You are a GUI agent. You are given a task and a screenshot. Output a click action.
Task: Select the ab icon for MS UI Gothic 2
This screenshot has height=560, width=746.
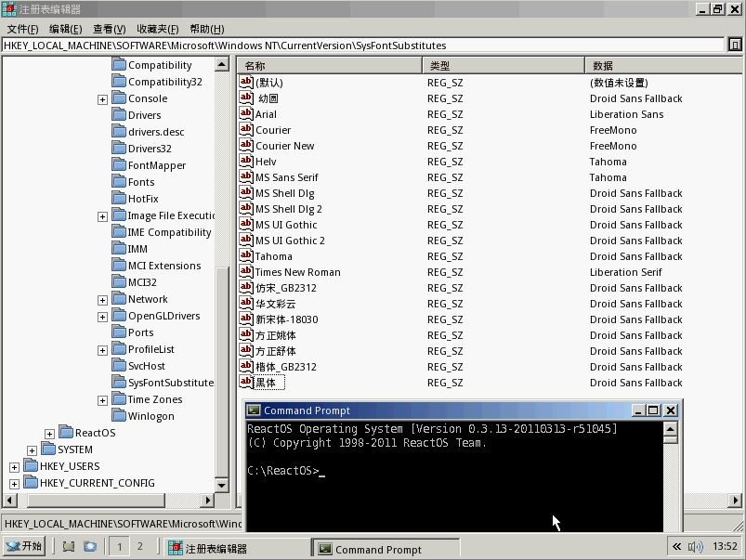246,240
